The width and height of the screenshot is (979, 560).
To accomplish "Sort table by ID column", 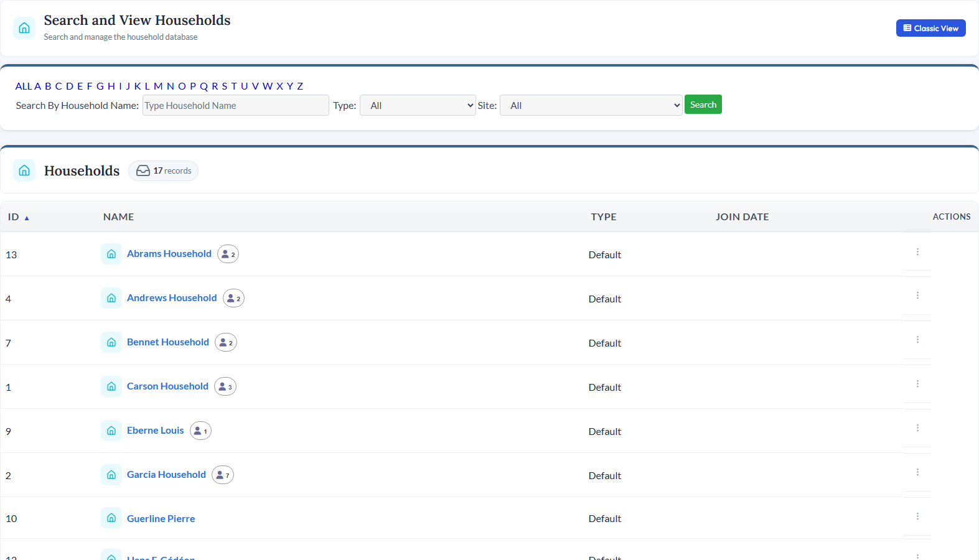I will point(18,217).
